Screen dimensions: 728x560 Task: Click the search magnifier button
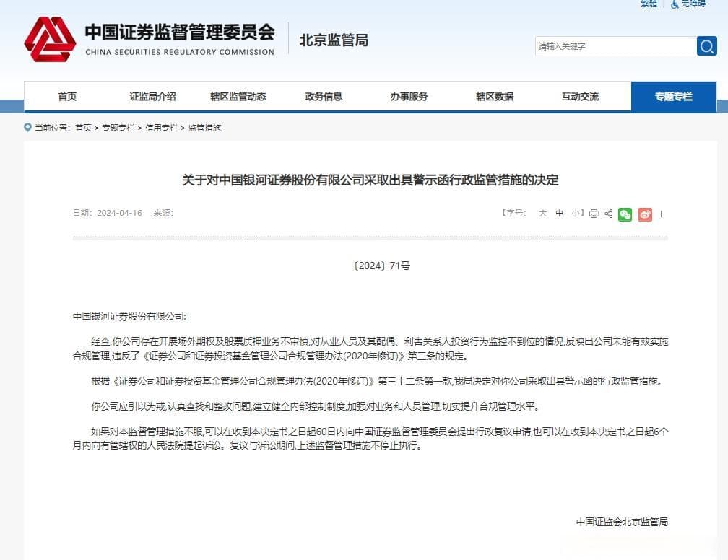[706, 46]
